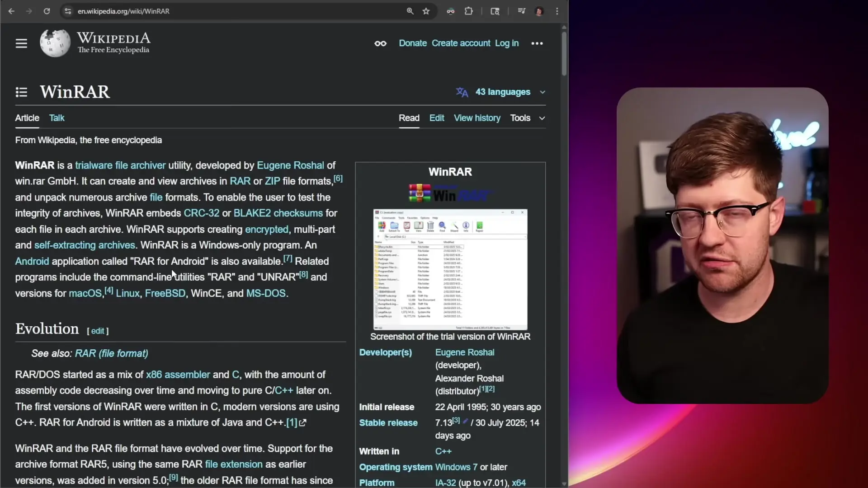Follow the BLAKE2 link

(252, 213)
